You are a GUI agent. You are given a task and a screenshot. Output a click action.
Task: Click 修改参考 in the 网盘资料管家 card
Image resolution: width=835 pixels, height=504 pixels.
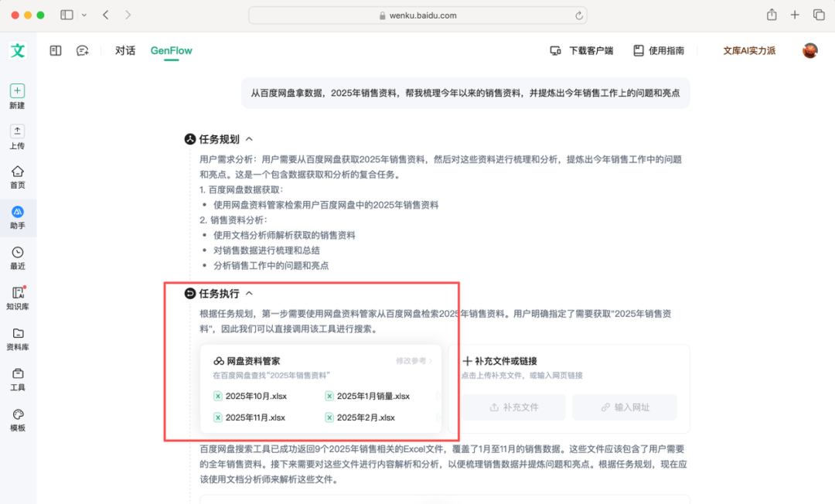[414, 361]
